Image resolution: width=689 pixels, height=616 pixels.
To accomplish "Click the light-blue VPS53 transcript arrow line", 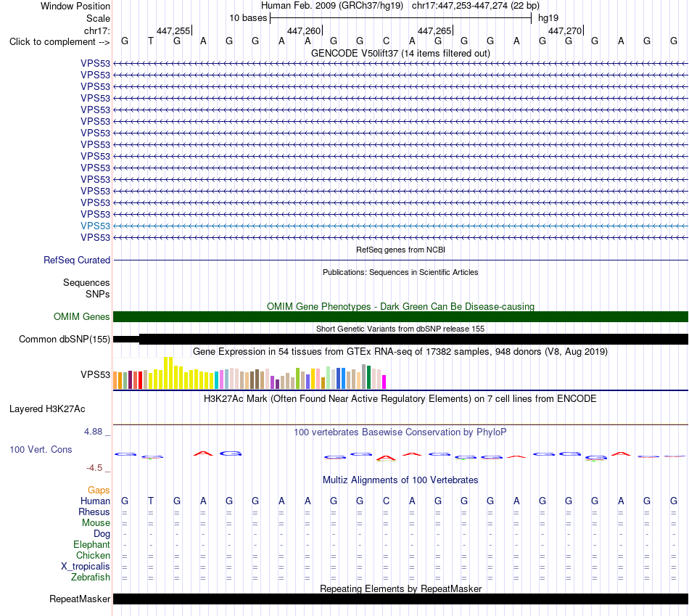I will [400, 226].
